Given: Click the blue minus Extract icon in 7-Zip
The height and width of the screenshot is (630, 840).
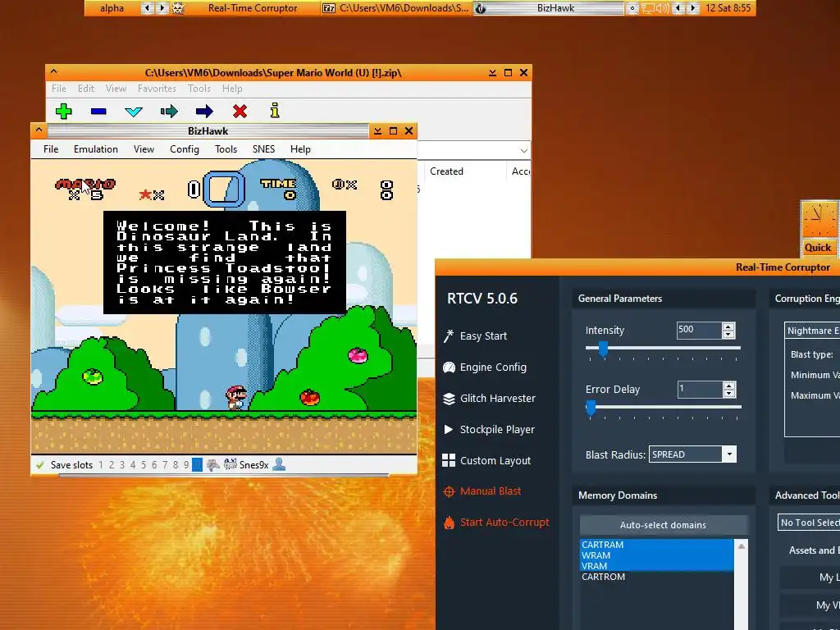Looking at the screenshot, I should [x=98, y=111].
